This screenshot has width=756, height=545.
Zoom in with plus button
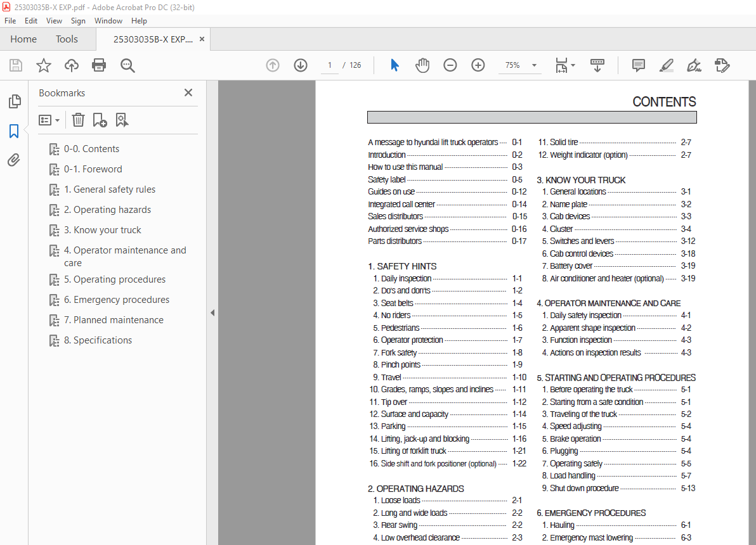(478, 65)
